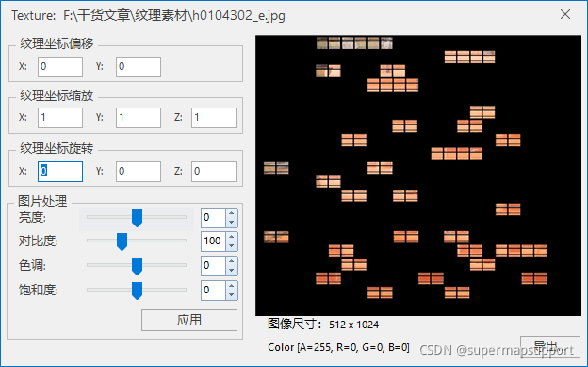Close the Texture dialog window

point(565,15)
